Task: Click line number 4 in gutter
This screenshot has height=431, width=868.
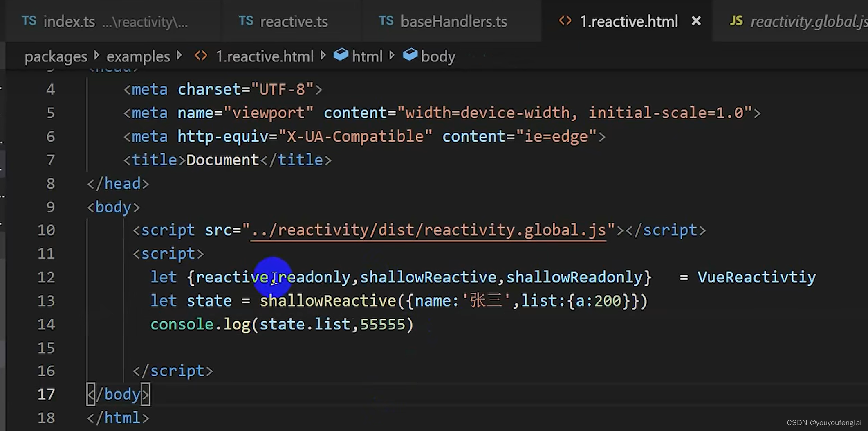Action: click(x=50, y=89)
